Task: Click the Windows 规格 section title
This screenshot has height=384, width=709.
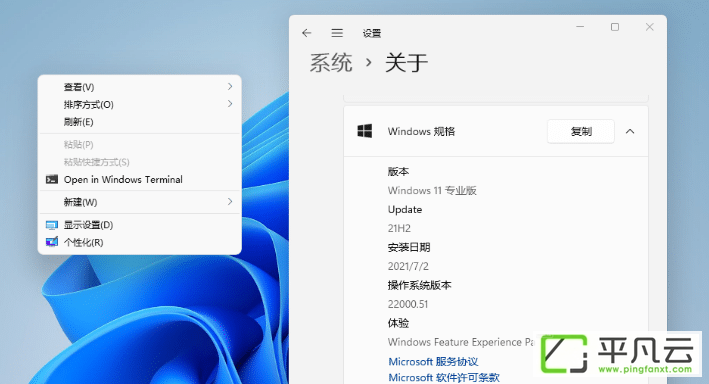Action: [421, 132]
